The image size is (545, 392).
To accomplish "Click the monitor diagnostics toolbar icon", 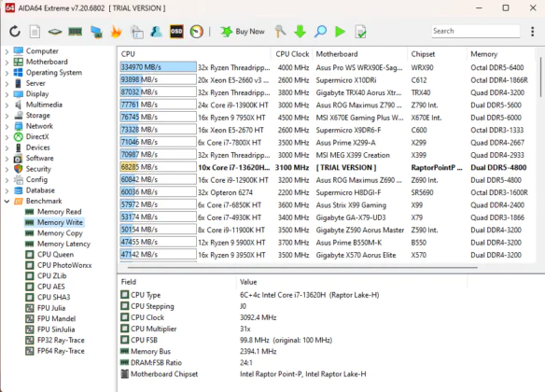I will tap(96, 32).
